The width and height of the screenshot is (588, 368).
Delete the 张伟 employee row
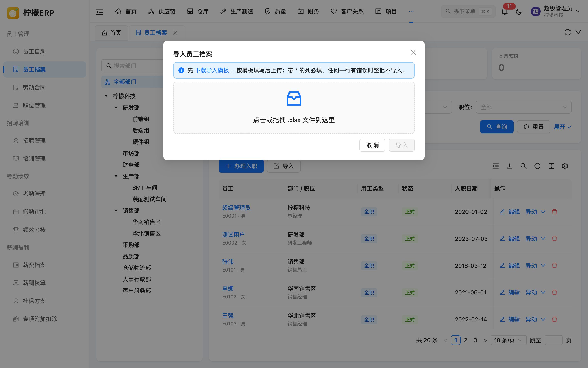(x=555, y=266)
